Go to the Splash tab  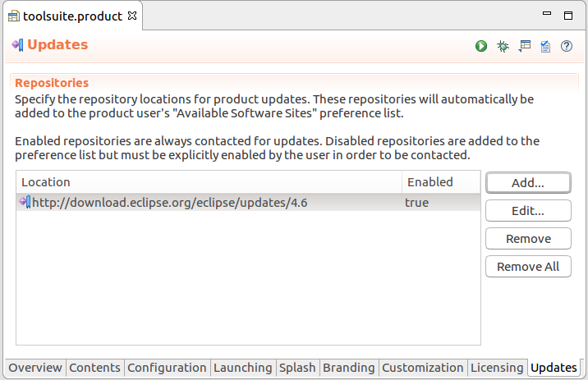pyautogui.click(x=297, y=368)
